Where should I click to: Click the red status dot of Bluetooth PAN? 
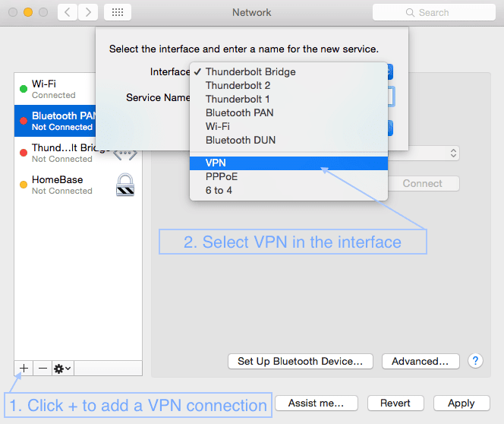[x=24, y=121]
